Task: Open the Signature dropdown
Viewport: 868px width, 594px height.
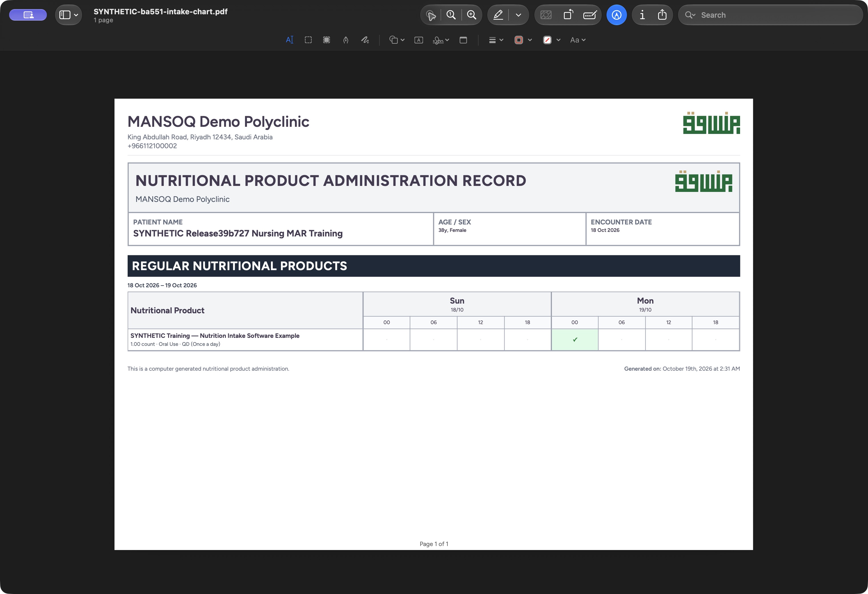Action: pos(441,40)
